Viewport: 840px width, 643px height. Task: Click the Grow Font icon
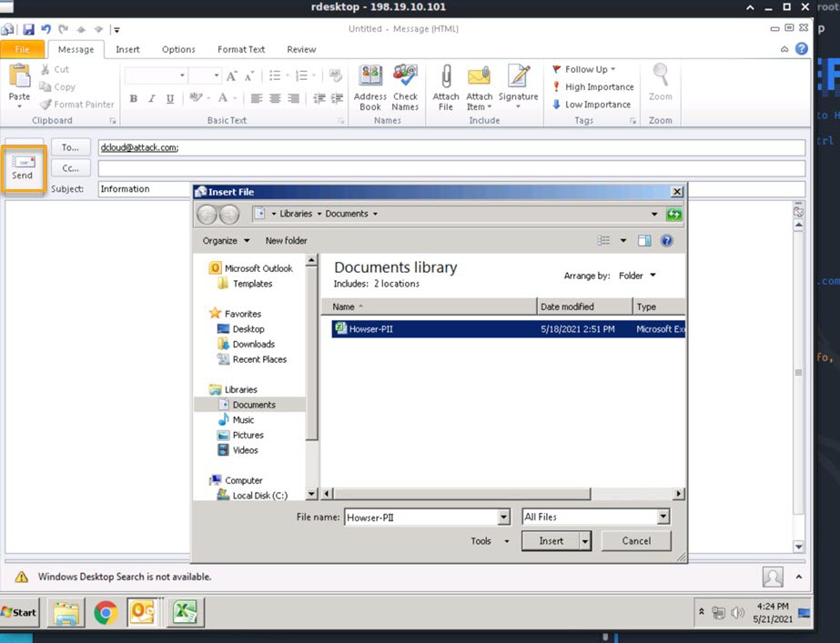[231, 75]
